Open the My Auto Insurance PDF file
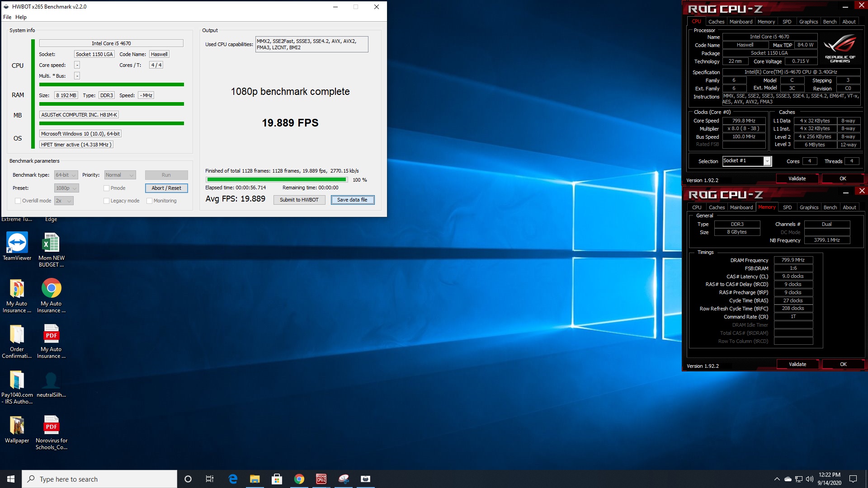868x488 pixels. click(x=51, y=341)
